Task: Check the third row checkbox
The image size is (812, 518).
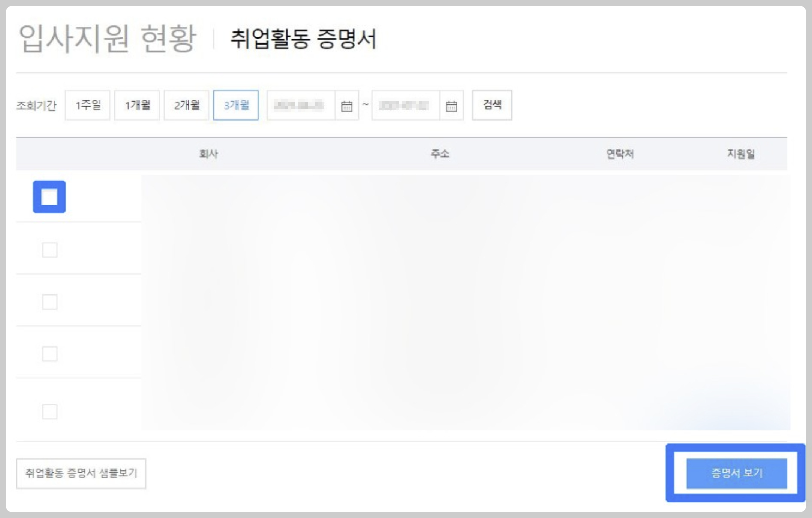Action: (49, 302)
